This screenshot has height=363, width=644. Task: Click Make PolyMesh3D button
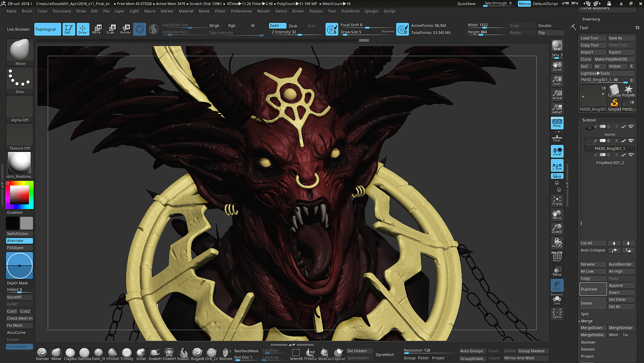coord(614,59)
